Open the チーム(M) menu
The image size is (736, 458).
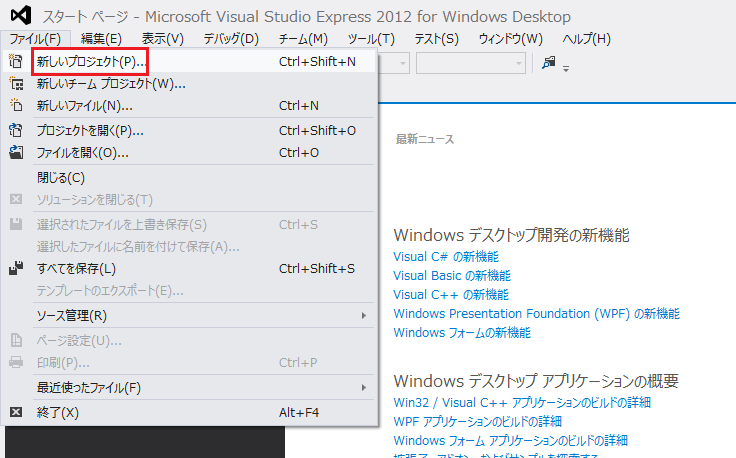tap(303, 38)
